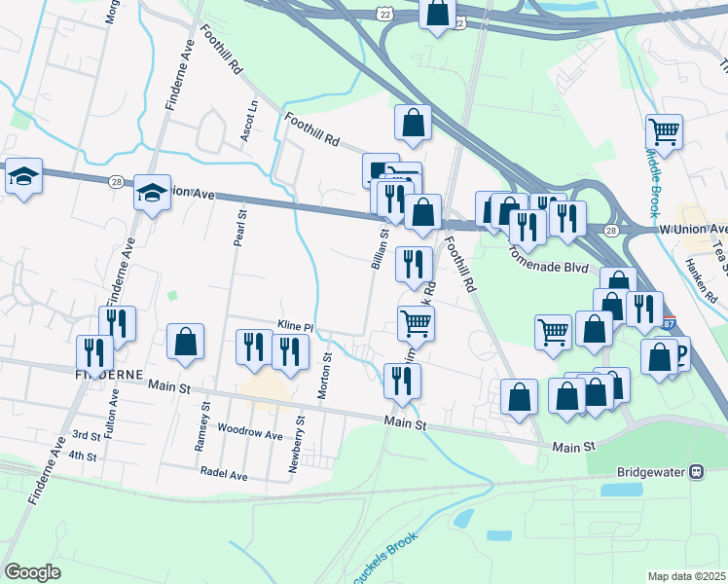Image resolution: width=728 pixels, height=584 pixels.
Task: Click the Map data ©2025 attribution text
Action: 686,575
